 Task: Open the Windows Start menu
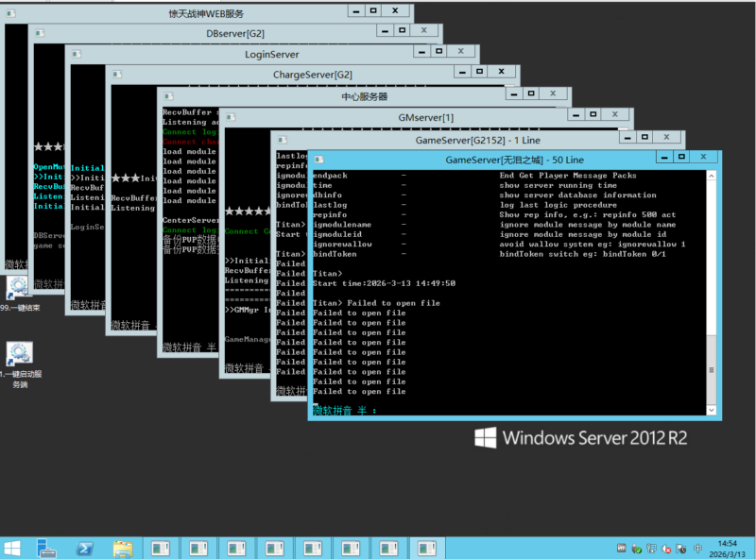(x=13, y=548)
